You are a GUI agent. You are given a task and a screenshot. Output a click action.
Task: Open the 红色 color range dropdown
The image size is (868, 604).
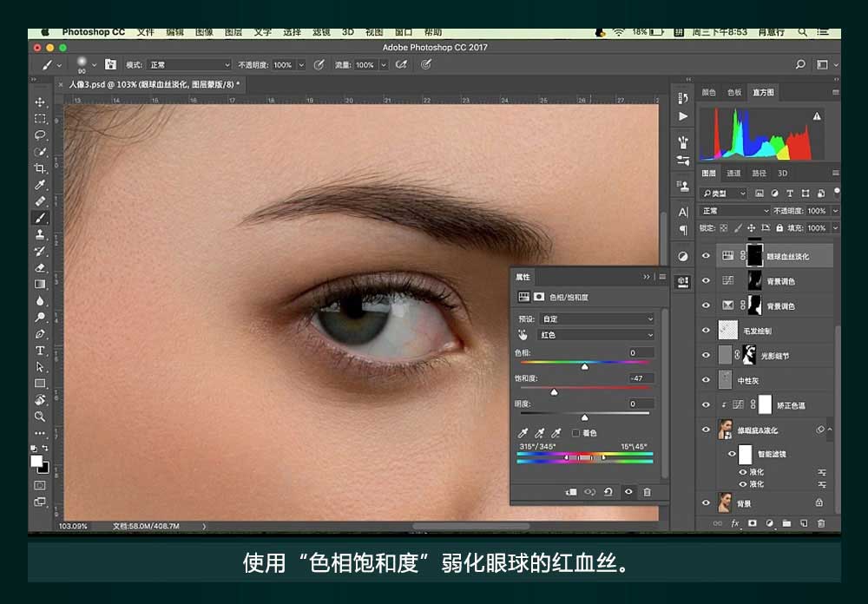pyautogui.click(x=597, y=334)
